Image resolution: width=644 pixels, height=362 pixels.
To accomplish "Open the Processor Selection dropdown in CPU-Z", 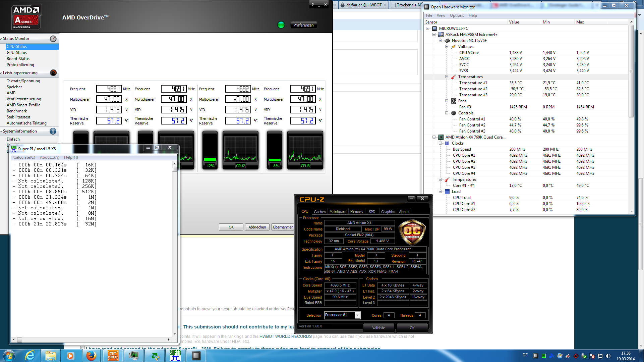I will pos(357,315).
